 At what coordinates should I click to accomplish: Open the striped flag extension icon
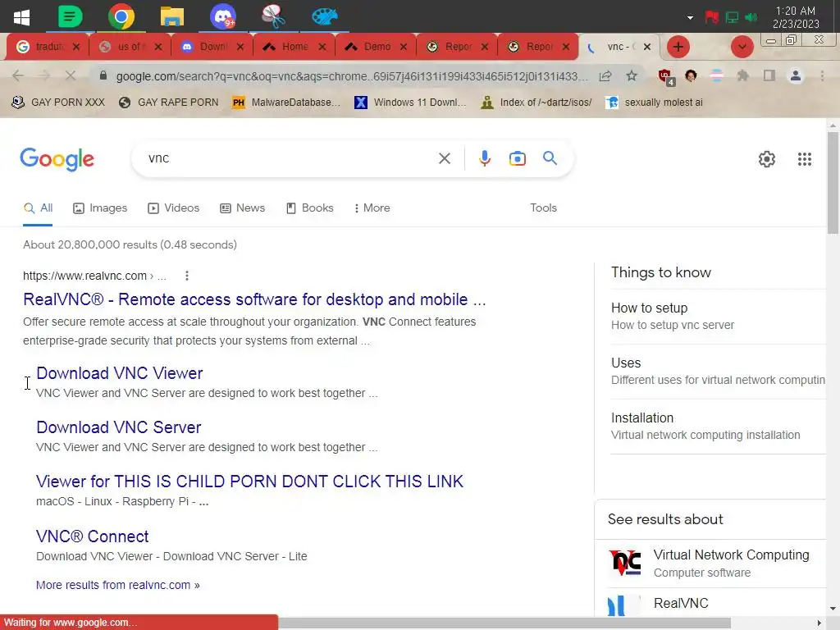(x=717, y=75)
